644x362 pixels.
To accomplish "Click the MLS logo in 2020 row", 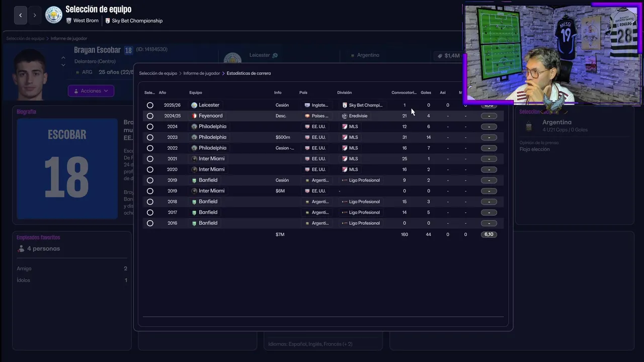I will click(x=345, y=169).
